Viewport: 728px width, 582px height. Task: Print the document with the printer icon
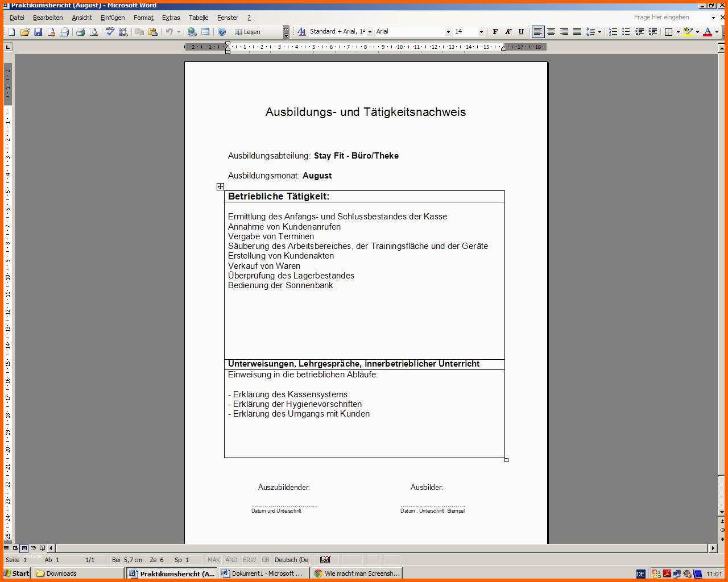[x=80, y=32]
